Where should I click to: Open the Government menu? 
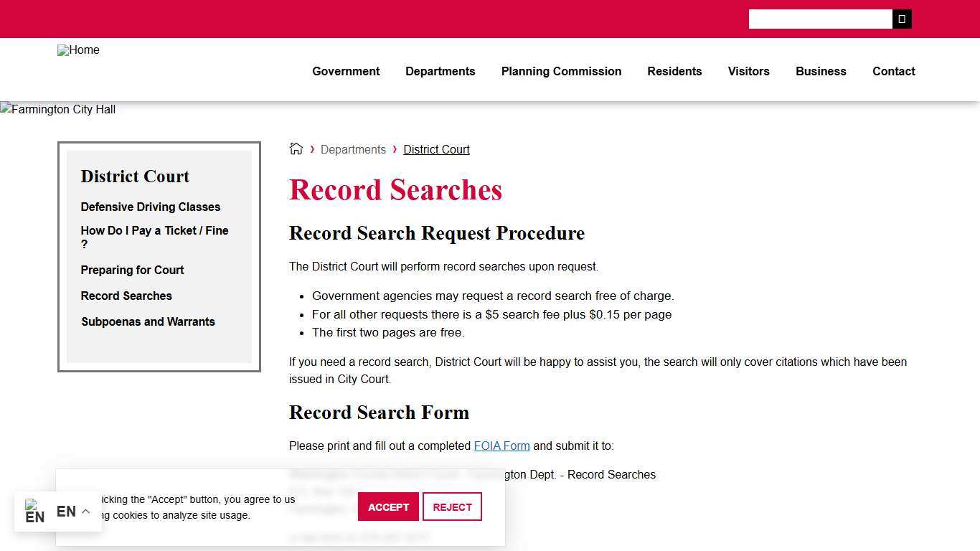tap(346, 71)
